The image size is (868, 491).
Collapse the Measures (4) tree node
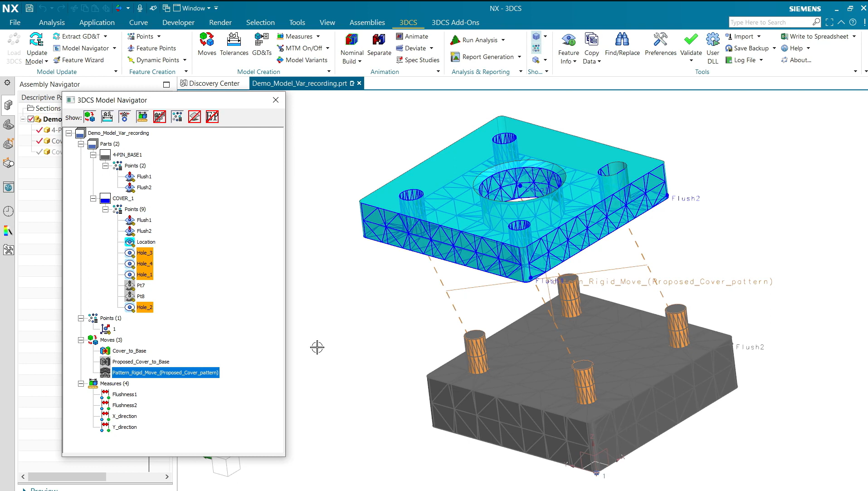[x=81, y=383]
